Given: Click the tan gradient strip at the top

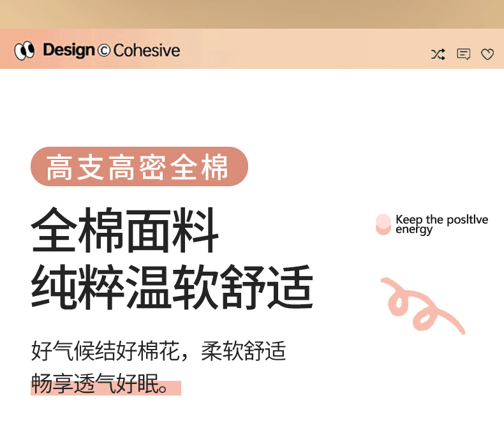Looking at the screenshot, I should (252, 14).
